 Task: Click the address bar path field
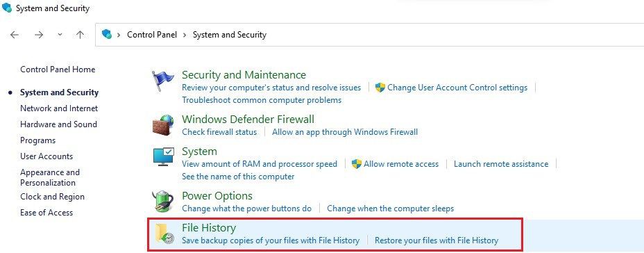370,35
